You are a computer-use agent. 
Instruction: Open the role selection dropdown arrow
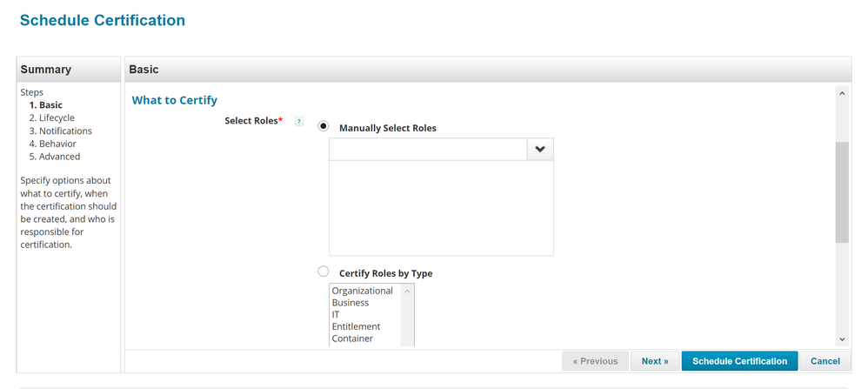(539, 150)
